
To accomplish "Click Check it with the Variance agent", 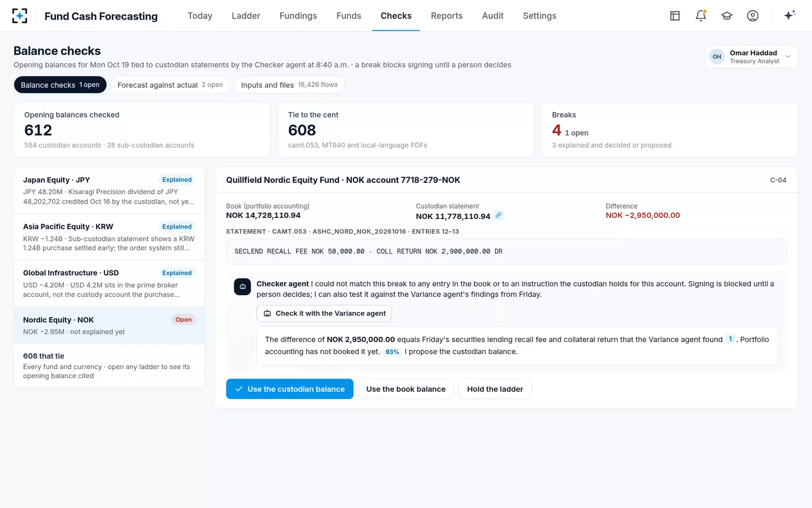I will (324, 313).
